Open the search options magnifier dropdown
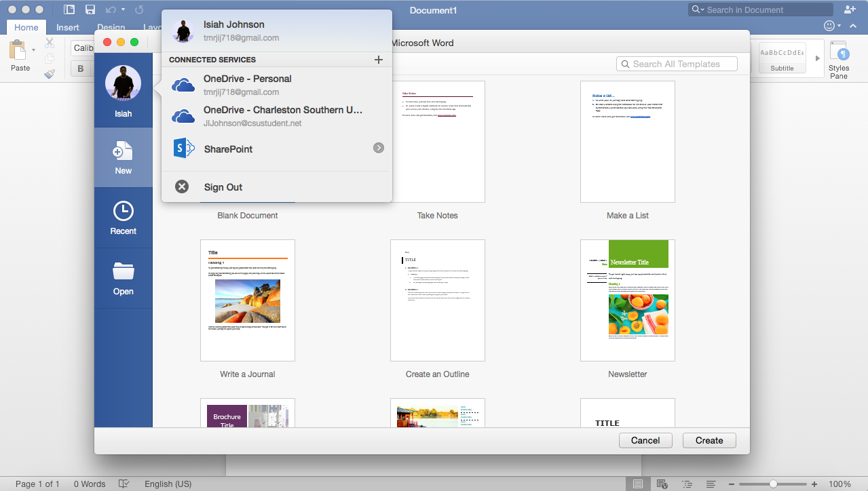The width and height of the screenshot is (868, 491). coord(697,9)
